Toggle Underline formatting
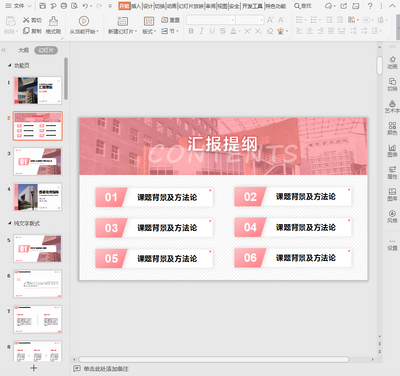 click(212, 31)
